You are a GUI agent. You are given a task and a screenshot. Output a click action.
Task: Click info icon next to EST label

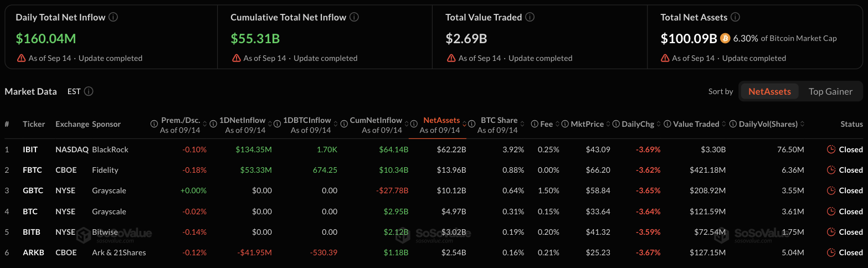89,91
